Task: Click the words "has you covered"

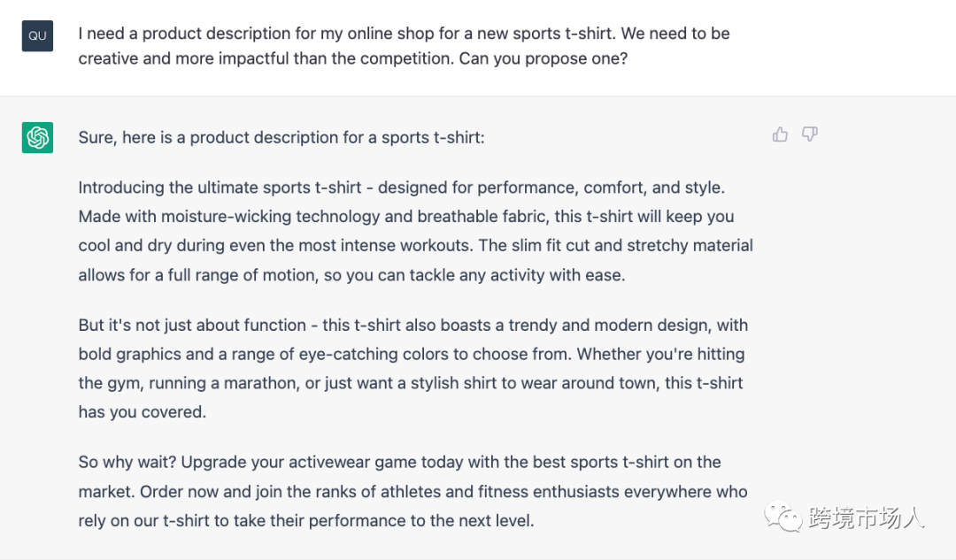Action: coord(142,412)
